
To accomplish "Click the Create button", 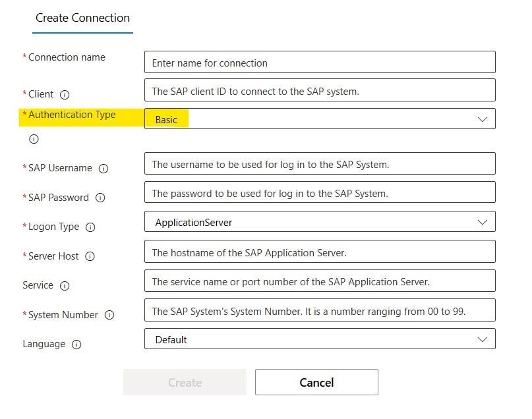I will coord(185,382).
